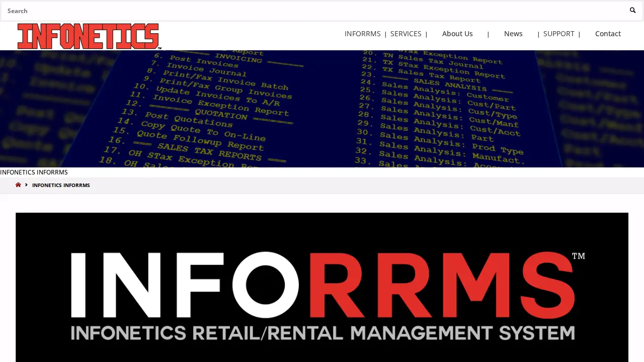Open the SUPPORT menu
The width and height of the screenshot is (644, 362).
coord(558,34)
